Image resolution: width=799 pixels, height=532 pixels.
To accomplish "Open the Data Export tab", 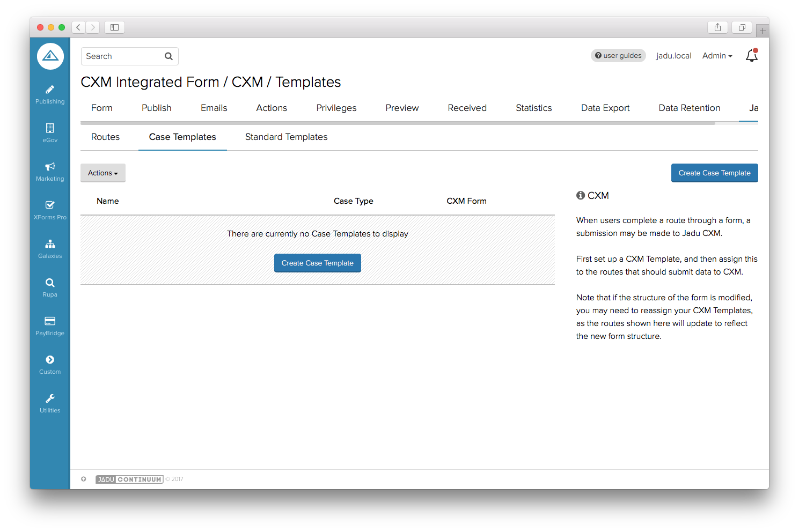I will pyautogui.click(x=605, y=108).
